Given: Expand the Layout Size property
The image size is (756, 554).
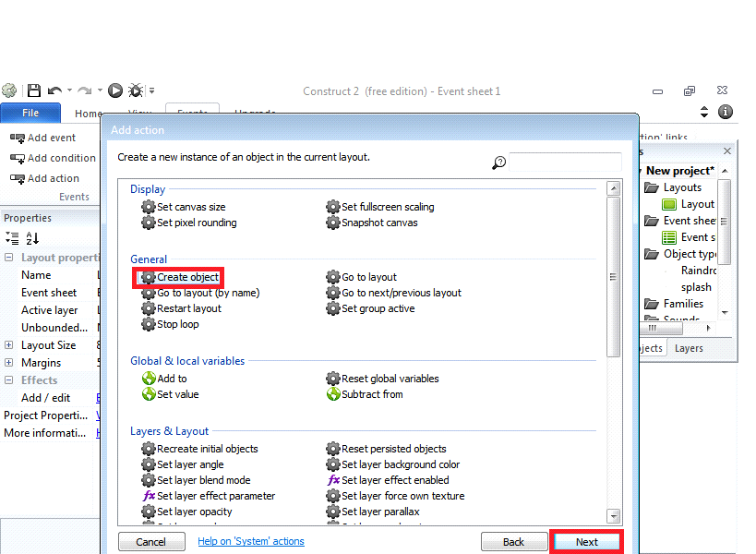Looking at the screenshot, I should [x=8, y=345].
